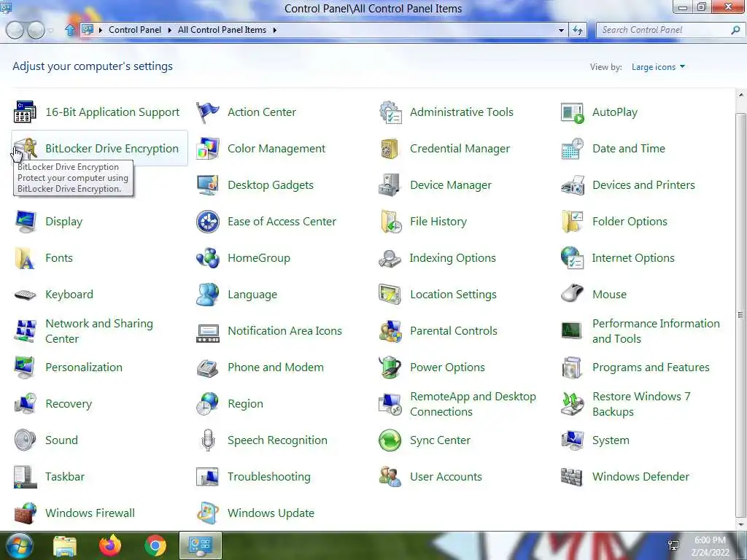Open the Windows Firewall brick wall icon
Image resolution: width=747 pixels, height=560 pixels.
pos(25,513)
